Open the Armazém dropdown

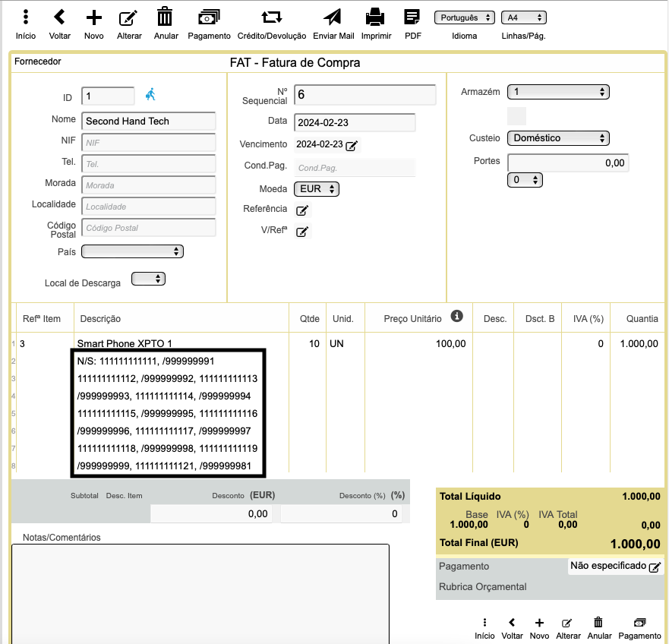[x=558, y=92]
